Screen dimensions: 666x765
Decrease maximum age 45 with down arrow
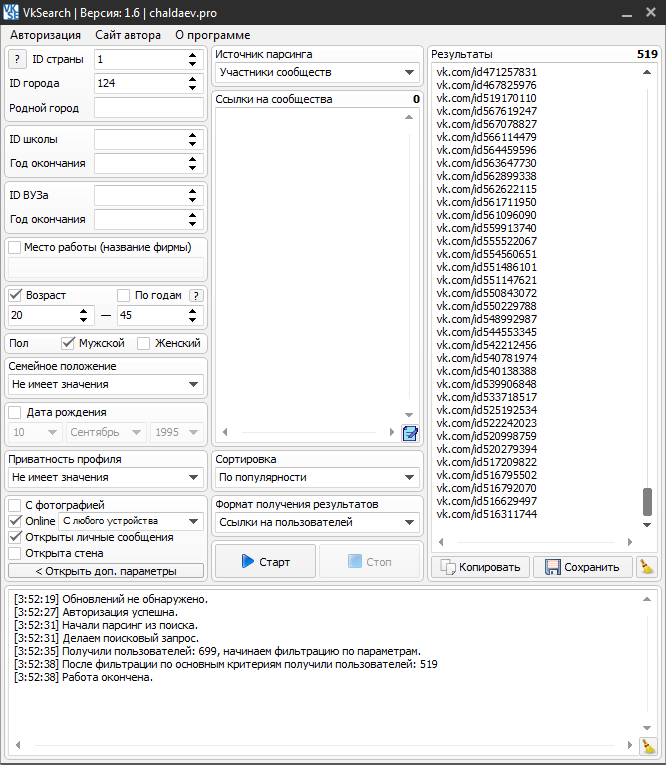(193, 320)
